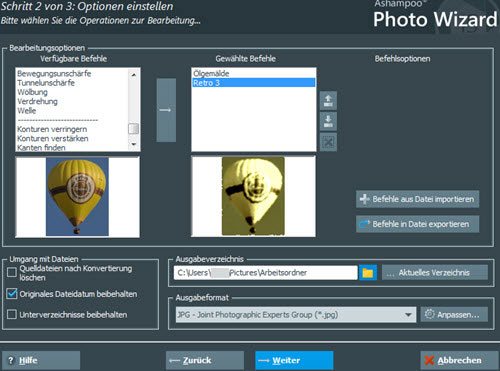Toggle 'Quelldateien nach Konvertierung löschen' checkbox
The width and height of the screenshot is (500, 371).
point(12,272)
